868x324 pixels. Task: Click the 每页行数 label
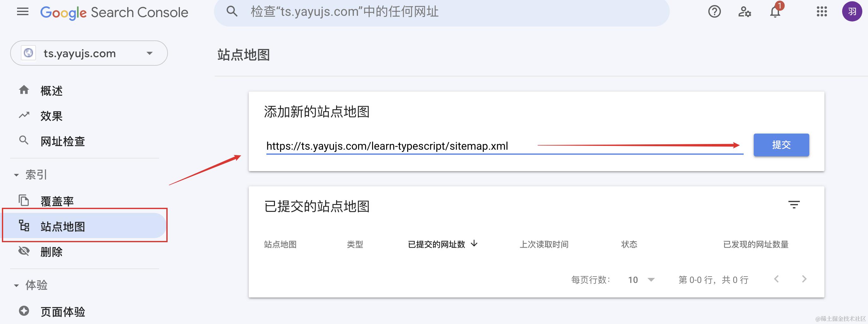(591, 280)
